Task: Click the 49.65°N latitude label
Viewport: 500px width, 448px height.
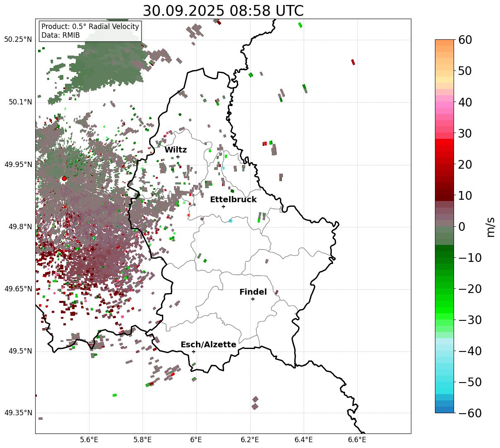Action: (x=18, y=289)
